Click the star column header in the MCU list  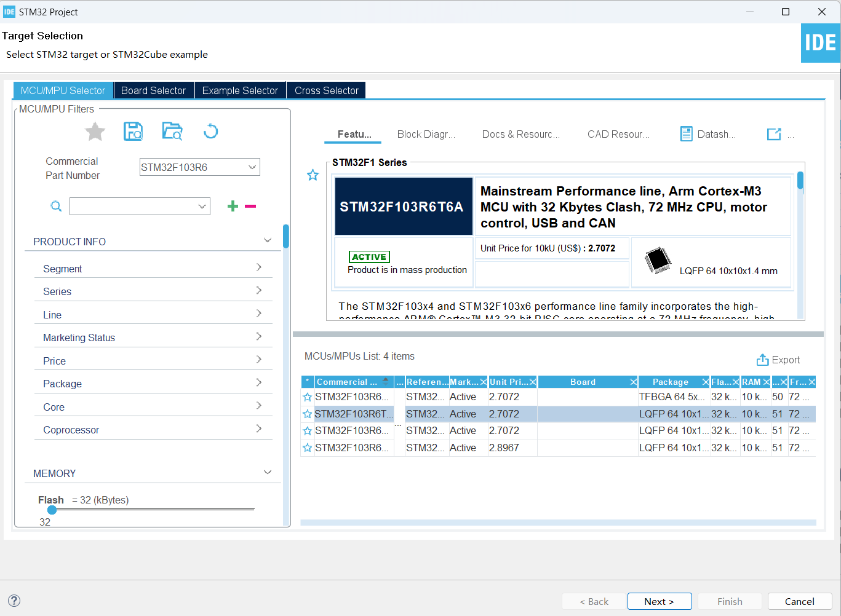[308, 382]
